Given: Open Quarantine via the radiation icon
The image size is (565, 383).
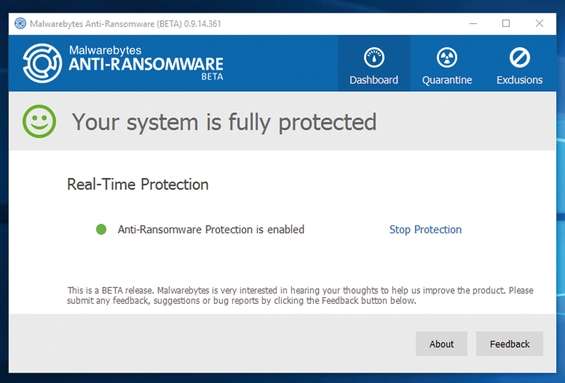Looking at the screenshot, I should 447,58.
